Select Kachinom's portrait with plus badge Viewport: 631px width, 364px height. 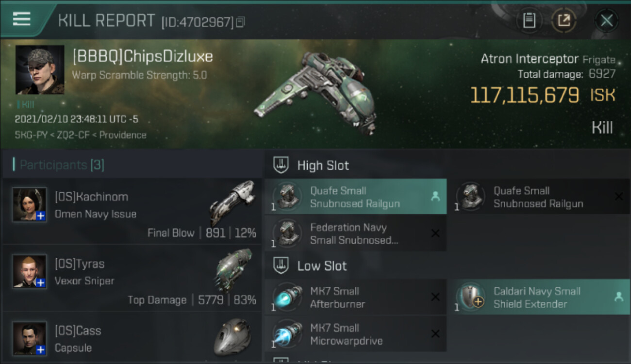[x=30, y=205]
